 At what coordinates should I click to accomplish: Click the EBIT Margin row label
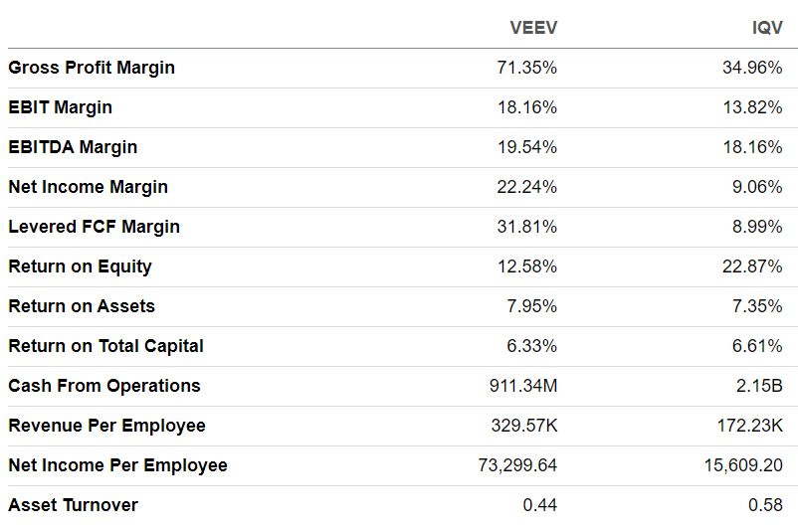pyautogui.click(x=60, y=107)
